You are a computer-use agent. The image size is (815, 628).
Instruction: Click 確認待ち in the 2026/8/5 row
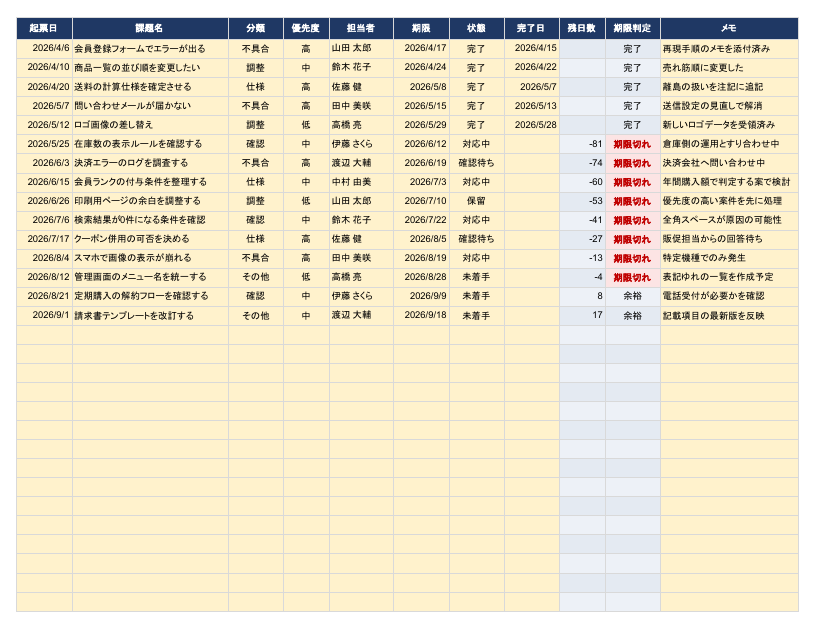click(477, 239)
